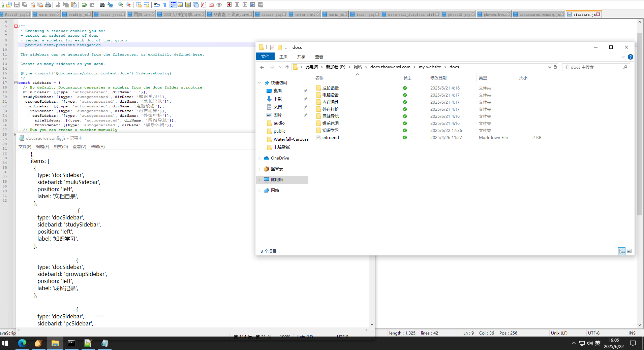Open the address bar history dropdown
The image size is (644, 350).
click(x=549, y=67)
